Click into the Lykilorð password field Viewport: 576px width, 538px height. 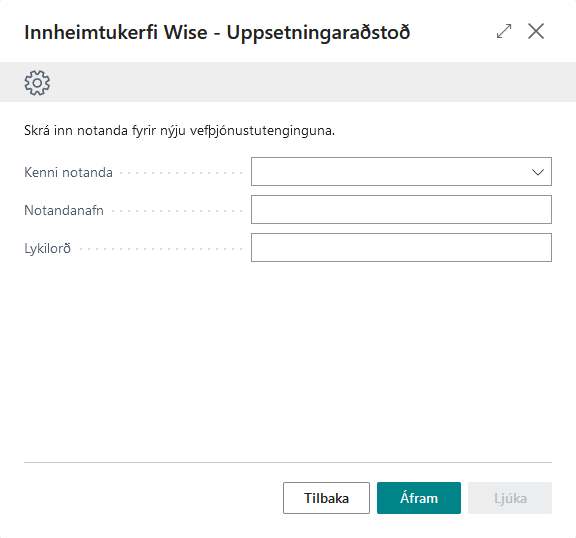[401, 248]
